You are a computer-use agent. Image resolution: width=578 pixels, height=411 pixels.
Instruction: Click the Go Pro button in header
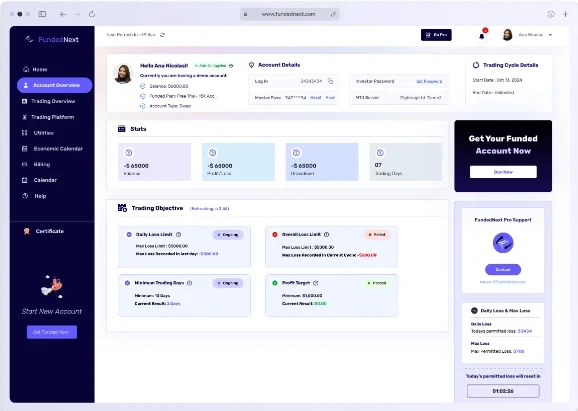pos(436,35)
